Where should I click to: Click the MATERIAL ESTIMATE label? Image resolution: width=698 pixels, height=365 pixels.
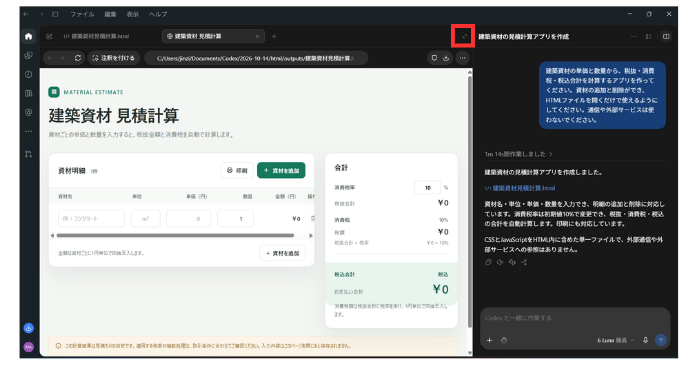(93, 92)
